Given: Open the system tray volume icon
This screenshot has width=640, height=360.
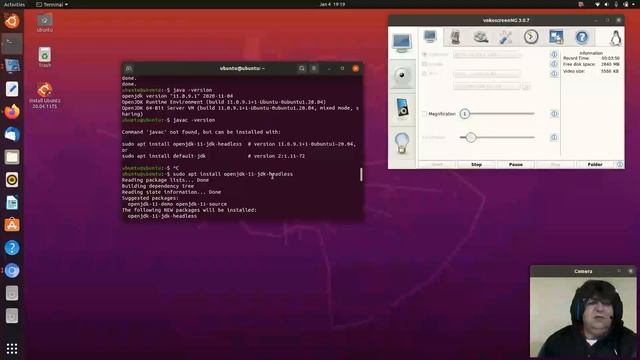Looking at the screenshot, I should tap(606, 4).
